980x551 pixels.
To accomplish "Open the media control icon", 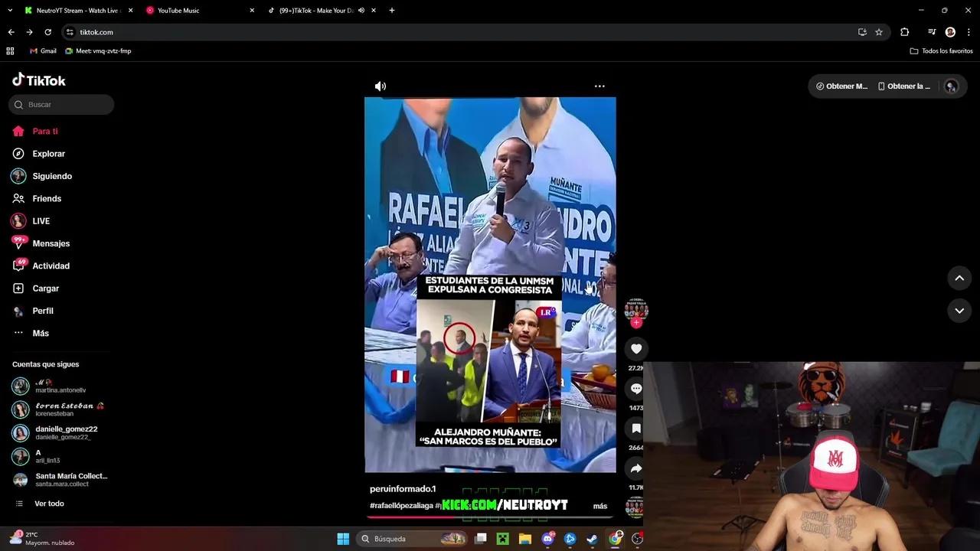I will (x=932, y=32).
